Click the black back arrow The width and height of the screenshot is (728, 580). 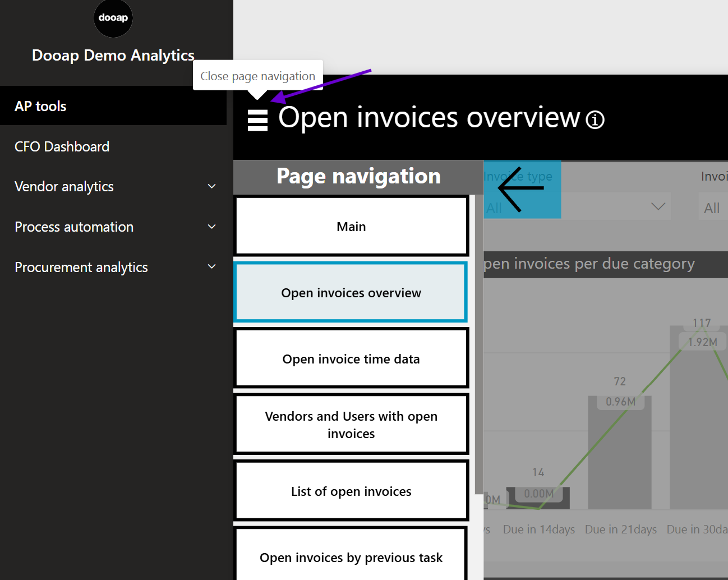pyautogui.click(x=521, y=188)
